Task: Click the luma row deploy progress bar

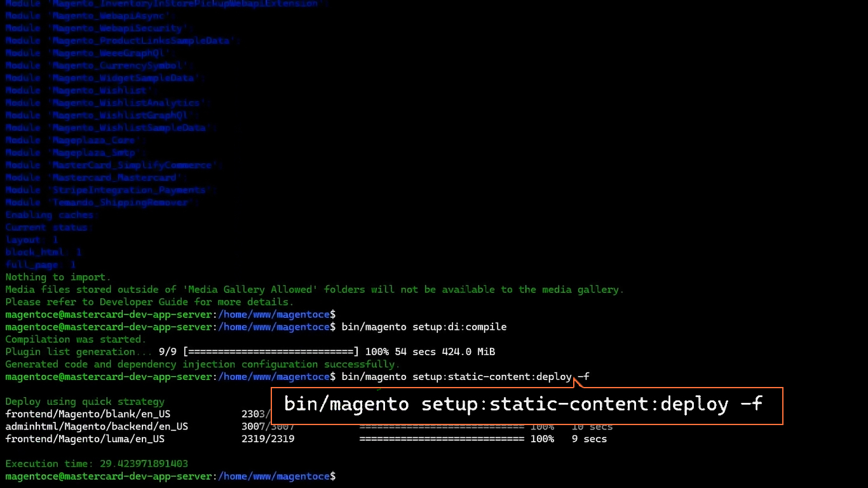Action: tap(442, 439)
